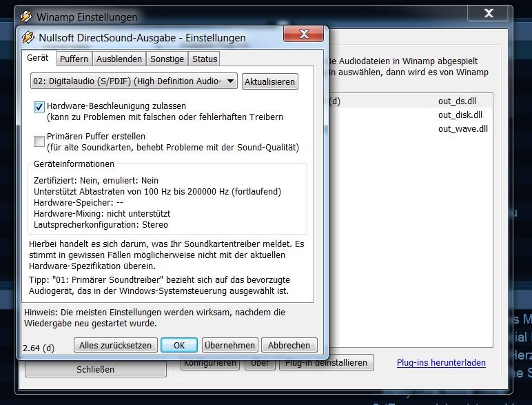The height and width of the screenshot is (405, 532).
Task: Click the Zertifiziert: Nein, emuliert: Nein line
Action: tap(96, 181)
